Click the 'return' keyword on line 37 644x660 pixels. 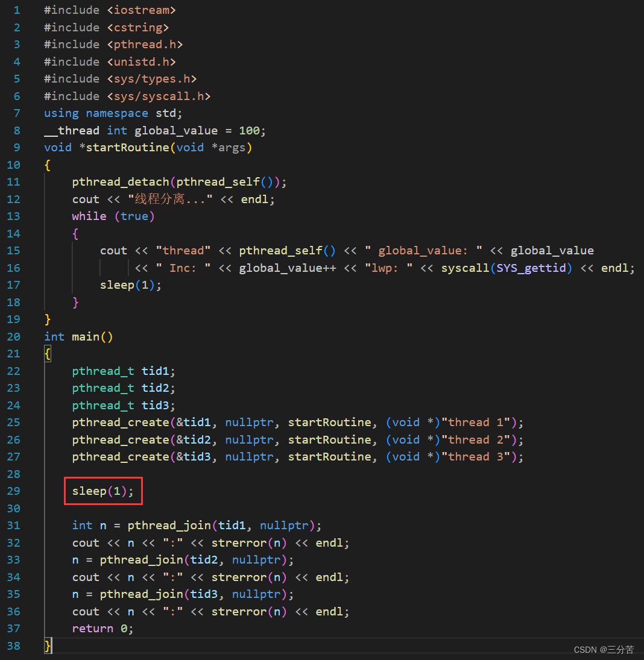(x=93, y=629)
